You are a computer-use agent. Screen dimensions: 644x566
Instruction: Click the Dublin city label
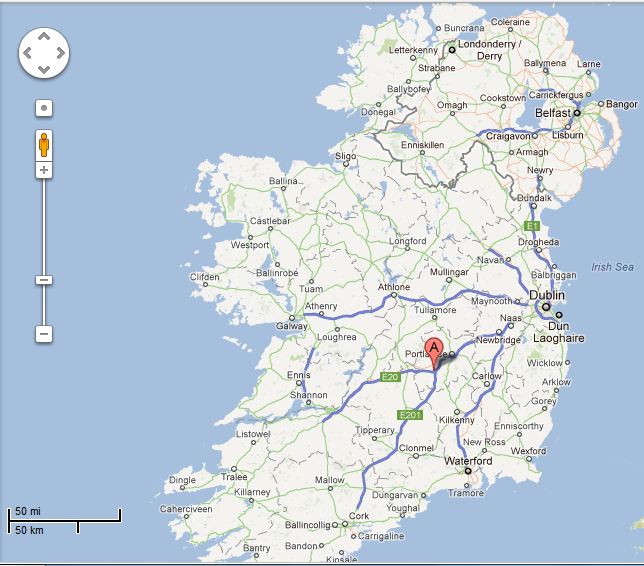point(547,296)
